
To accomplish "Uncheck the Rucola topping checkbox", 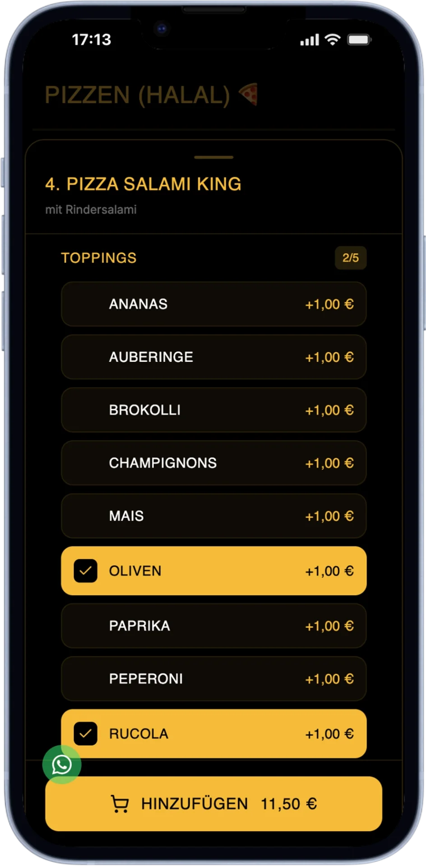I will tap(85, 734).
